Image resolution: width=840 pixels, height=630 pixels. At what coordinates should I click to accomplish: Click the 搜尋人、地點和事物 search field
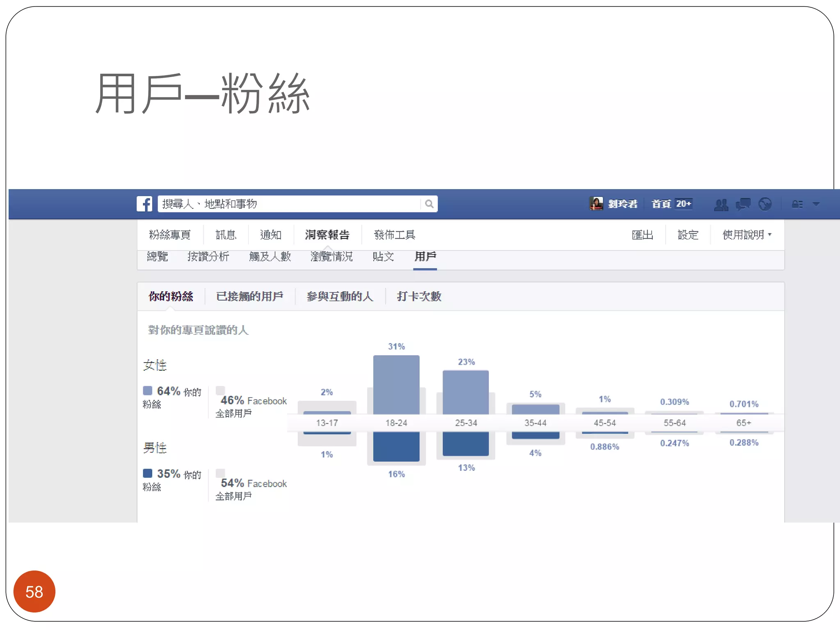point(287,204)
